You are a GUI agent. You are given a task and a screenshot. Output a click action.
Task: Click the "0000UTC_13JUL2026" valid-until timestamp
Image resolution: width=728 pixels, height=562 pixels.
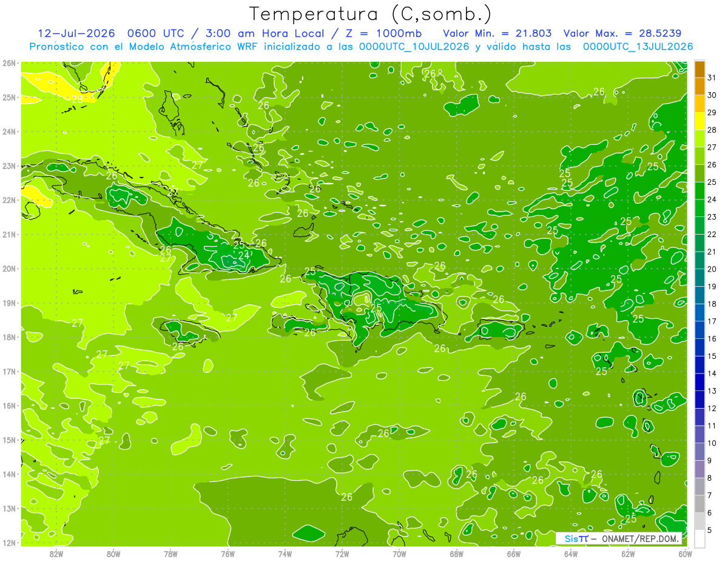tap(638, 46)
